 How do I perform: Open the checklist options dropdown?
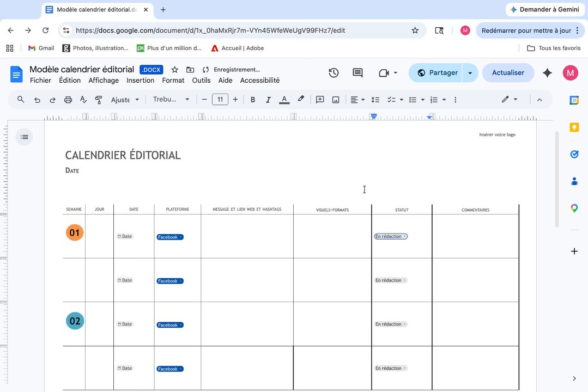coord(402,100)
